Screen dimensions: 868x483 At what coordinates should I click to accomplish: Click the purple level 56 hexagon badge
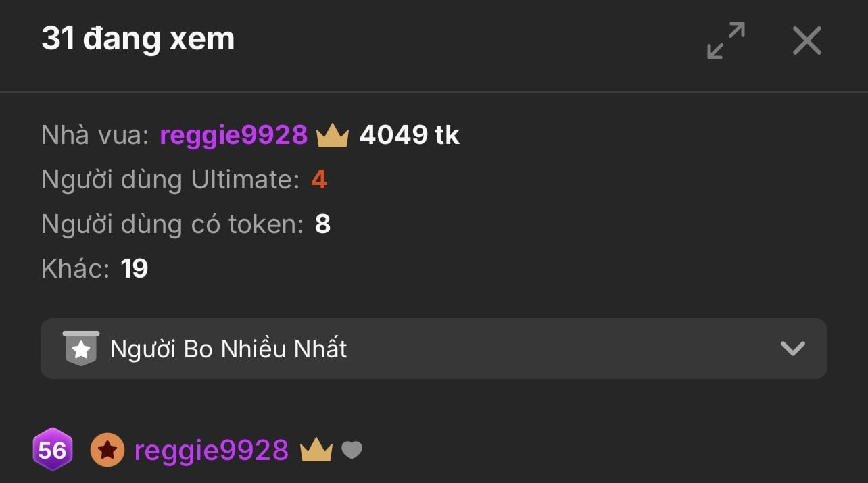pos(52,450)
